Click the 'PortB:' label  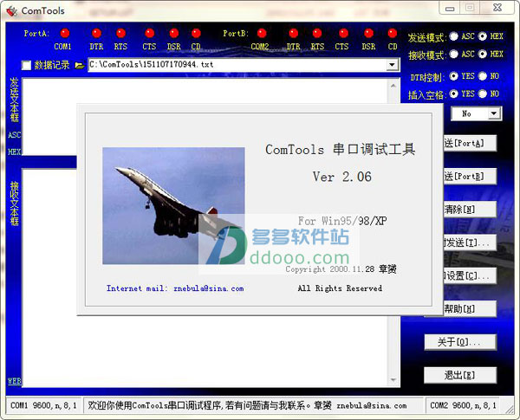click(236, 33)
